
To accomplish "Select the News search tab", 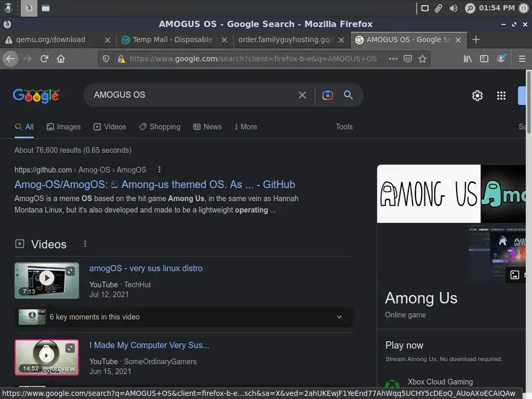I will (x=207, y=127).
